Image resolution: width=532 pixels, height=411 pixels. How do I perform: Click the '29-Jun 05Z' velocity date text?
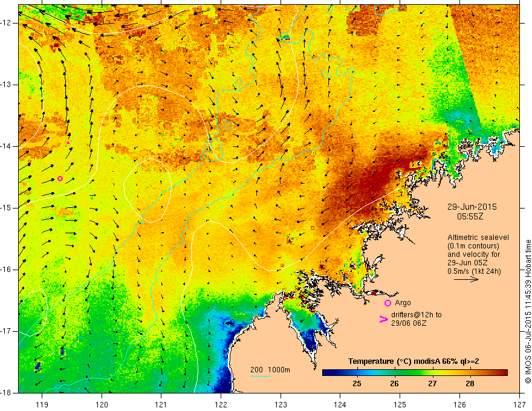click(x=467, y=263)
